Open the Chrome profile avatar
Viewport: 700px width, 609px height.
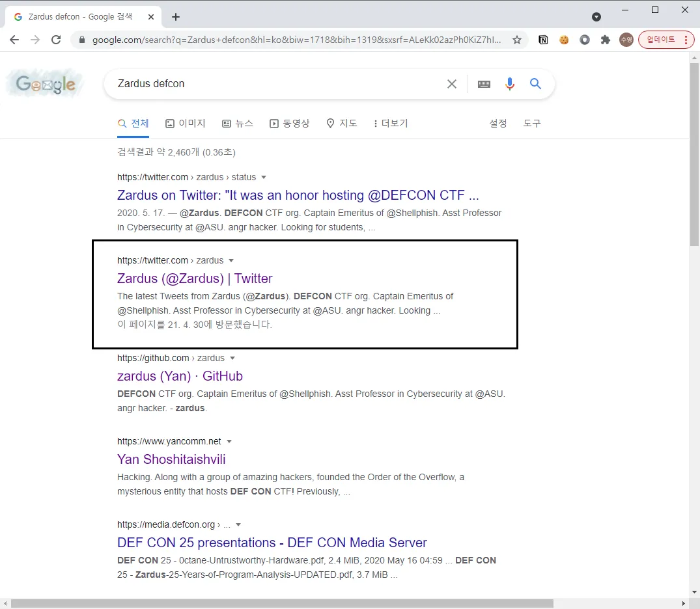(x=626, y=40)
